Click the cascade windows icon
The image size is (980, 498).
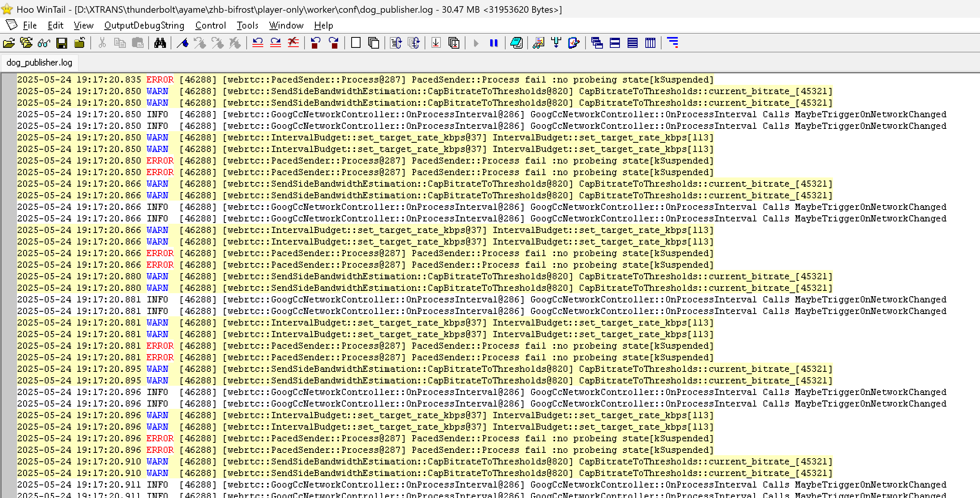coord(597,43)
